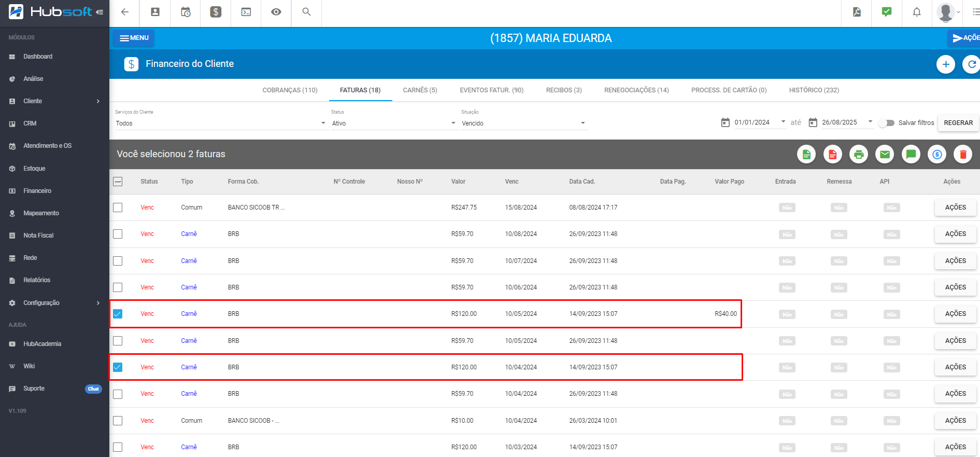Viewport: 980px width, 457px height.
Task: Switch to the Recibos (3) tab
Action: click(564, 90)
